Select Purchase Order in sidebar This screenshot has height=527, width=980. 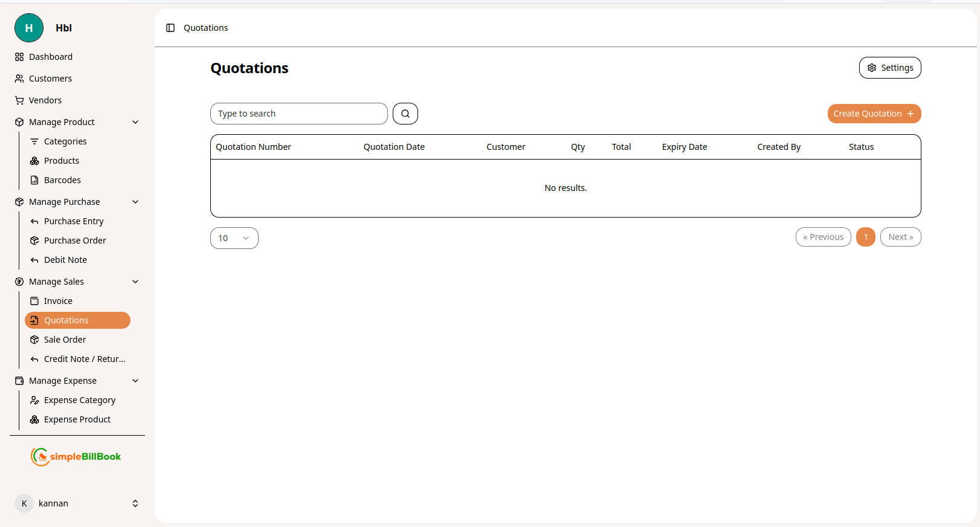click(x=75, y=241)
